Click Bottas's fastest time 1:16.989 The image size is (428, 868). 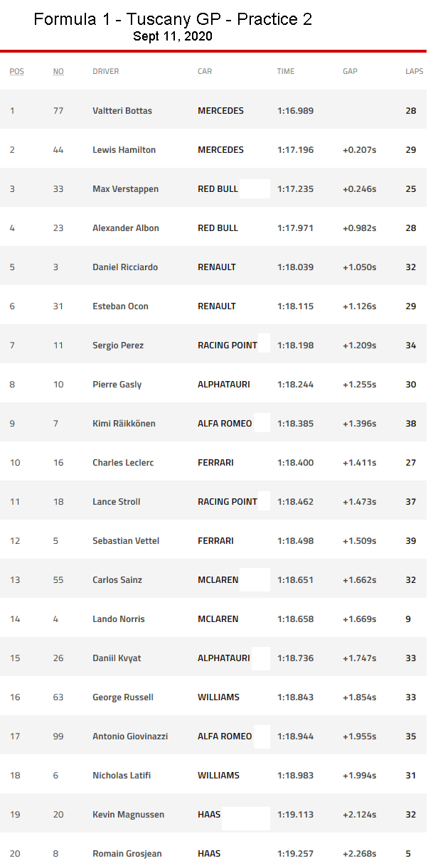[x=295, y=111]
